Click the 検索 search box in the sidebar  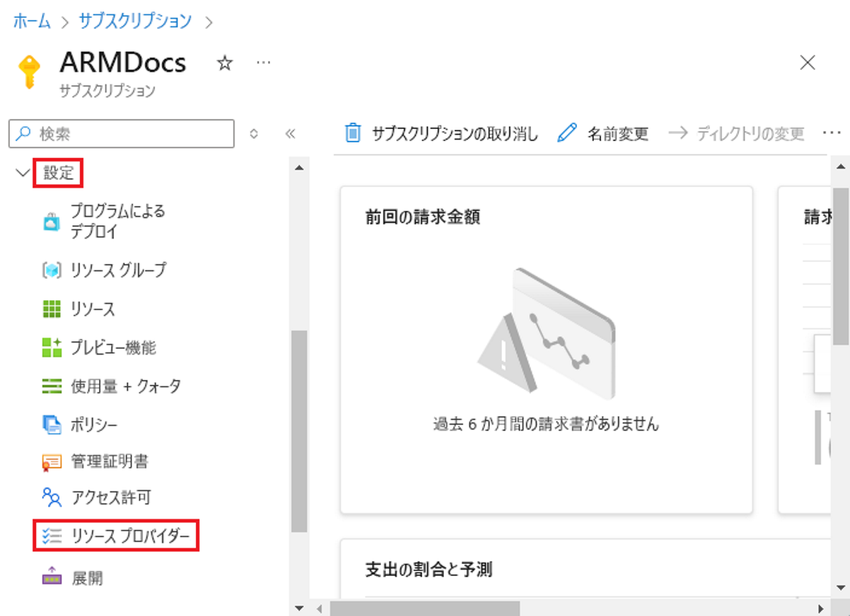click(122, 134)
